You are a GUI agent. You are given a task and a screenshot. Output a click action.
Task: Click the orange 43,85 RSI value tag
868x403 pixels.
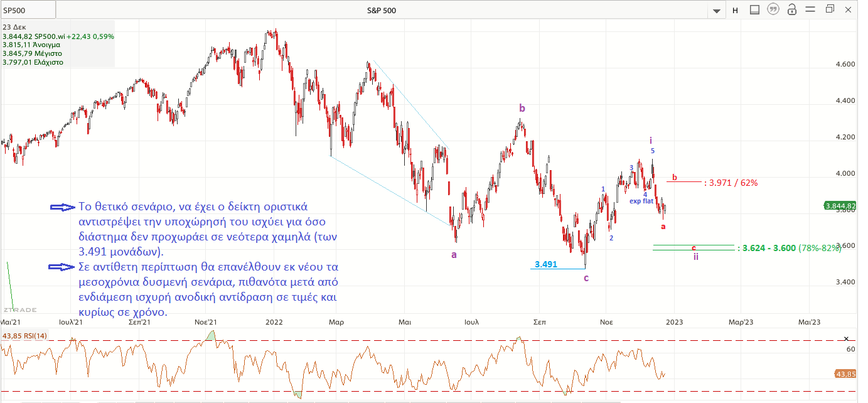[845, 374]
